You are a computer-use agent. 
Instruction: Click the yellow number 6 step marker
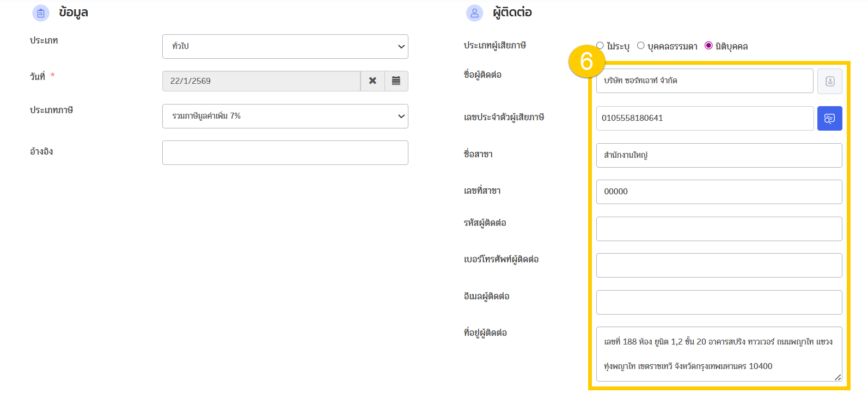(x=586, y=62)
